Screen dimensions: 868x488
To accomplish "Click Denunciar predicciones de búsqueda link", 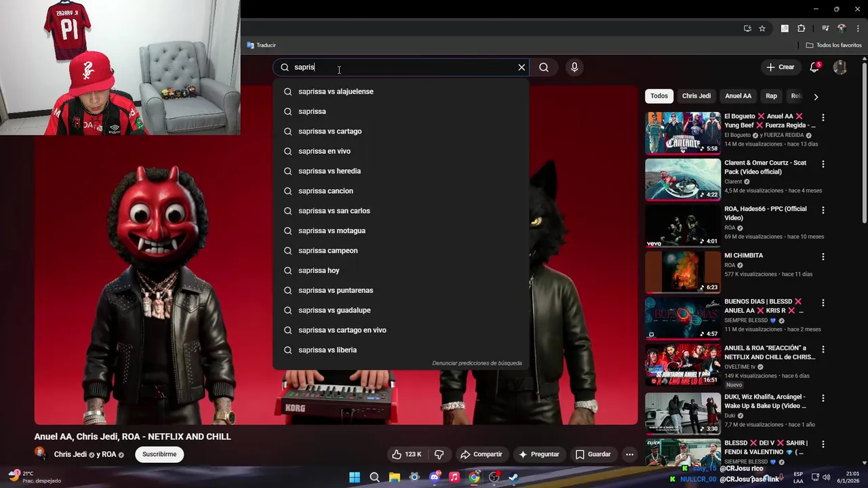I will (477, 363).
